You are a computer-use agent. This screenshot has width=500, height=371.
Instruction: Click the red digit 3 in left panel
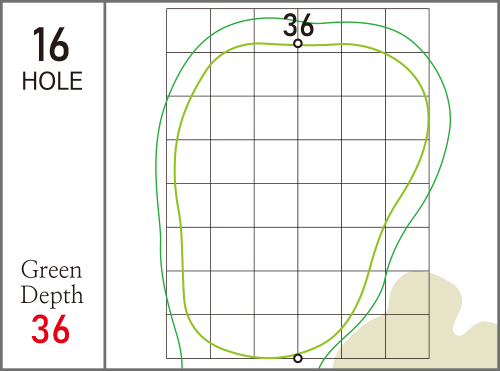pyautogui.click(x=41, y=329)
